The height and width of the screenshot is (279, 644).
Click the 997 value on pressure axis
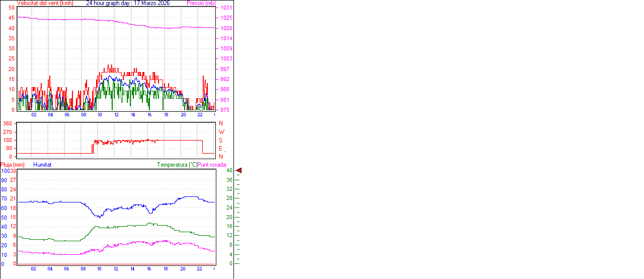coord(225,69)
